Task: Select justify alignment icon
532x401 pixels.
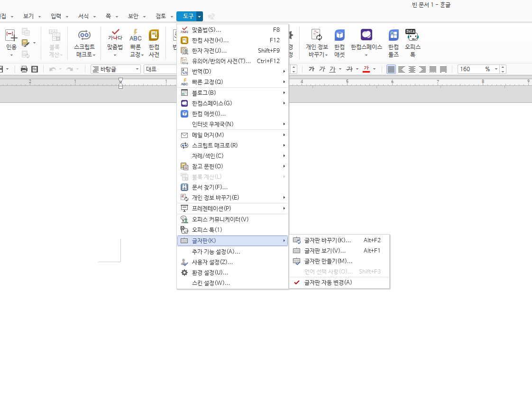Action: click(x=391, y=69)
